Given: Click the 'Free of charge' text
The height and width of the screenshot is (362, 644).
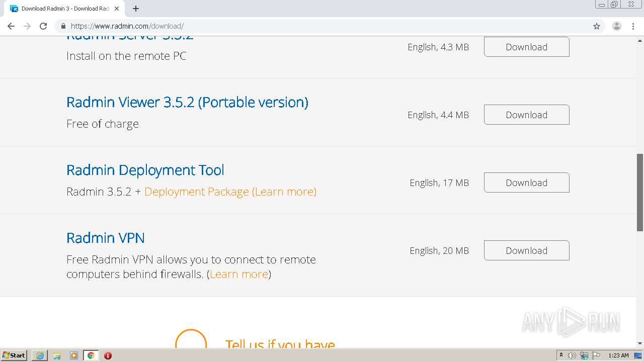Looking at the screenshot, I should [103, 124].
